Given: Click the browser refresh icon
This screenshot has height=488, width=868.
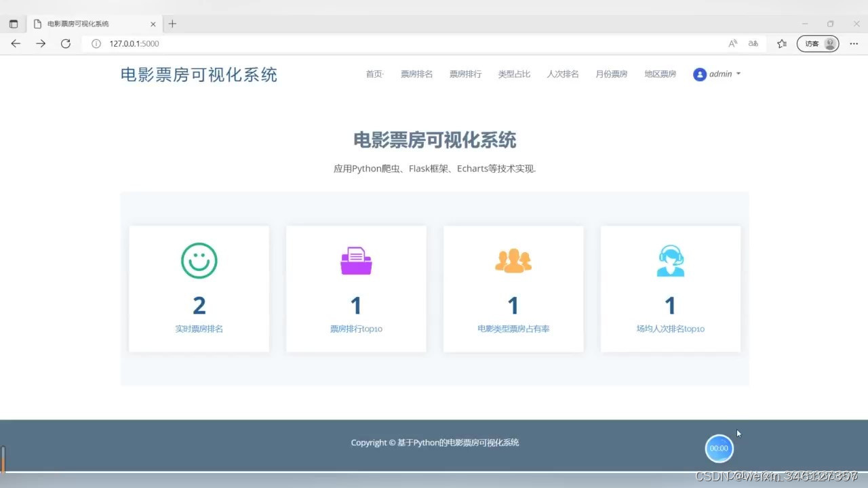Looking at the screenshot, I should coord(65,43).
